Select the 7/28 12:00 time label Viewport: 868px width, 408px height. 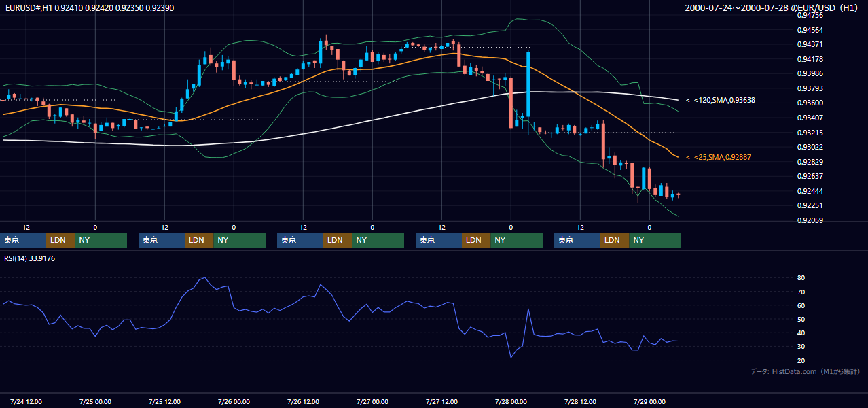point(580,402)
